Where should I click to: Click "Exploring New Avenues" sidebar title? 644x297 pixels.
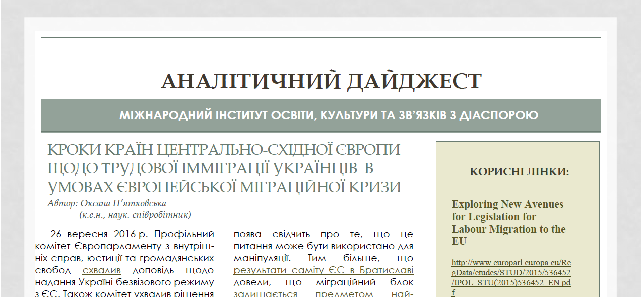coord(507,204)
